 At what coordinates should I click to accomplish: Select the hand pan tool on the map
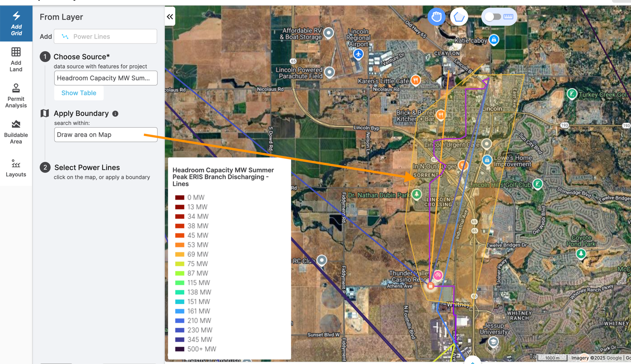pyautogui.click(x=436, y=16)
